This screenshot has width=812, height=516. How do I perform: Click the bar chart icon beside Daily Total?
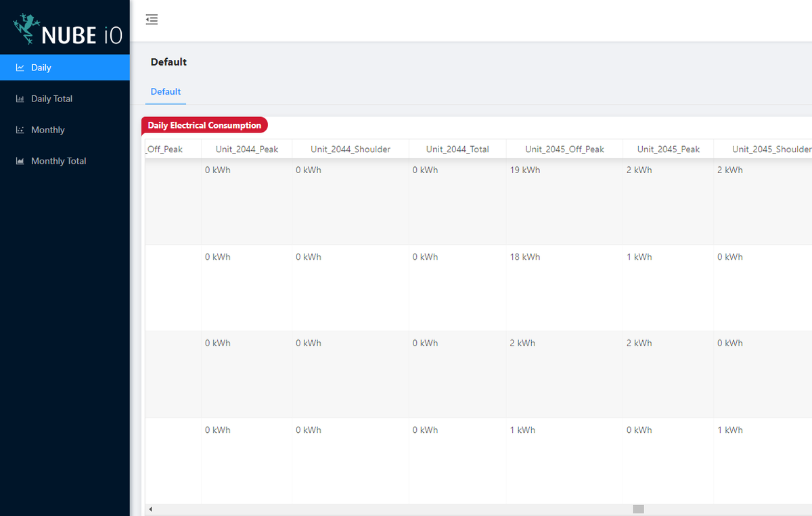click(20, 99)
